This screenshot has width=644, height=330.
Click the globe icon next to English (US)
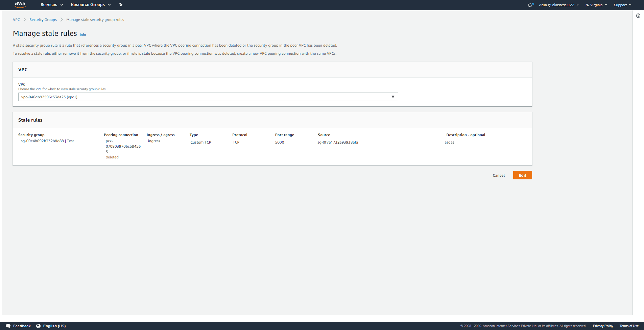pos(38,326)
